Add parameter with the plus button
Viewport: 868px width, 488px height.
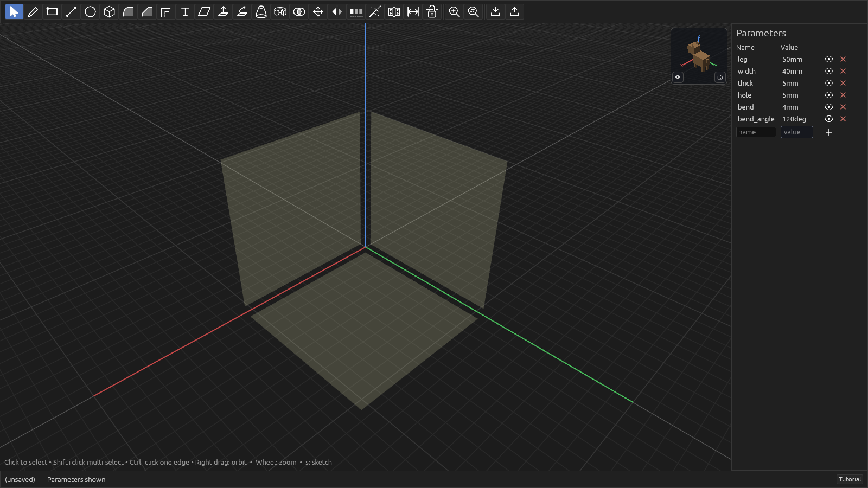pos(829,132)
